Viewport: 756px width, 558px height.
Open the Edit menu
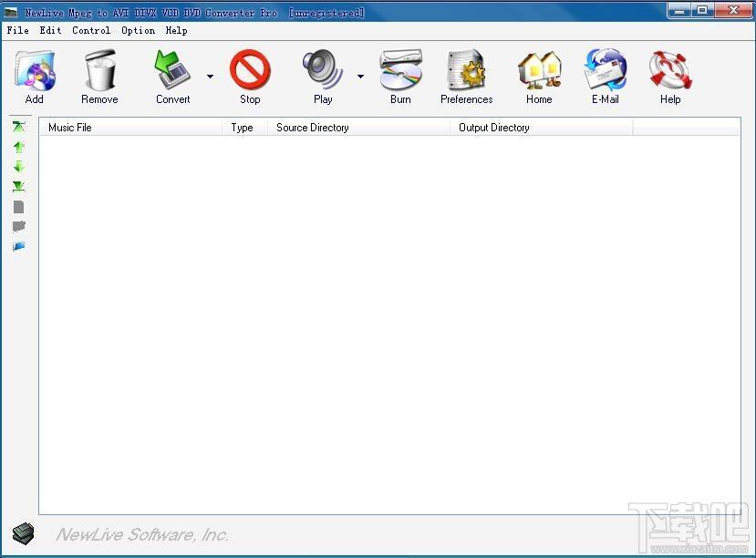pyautogui.click(x=50, y=30)
